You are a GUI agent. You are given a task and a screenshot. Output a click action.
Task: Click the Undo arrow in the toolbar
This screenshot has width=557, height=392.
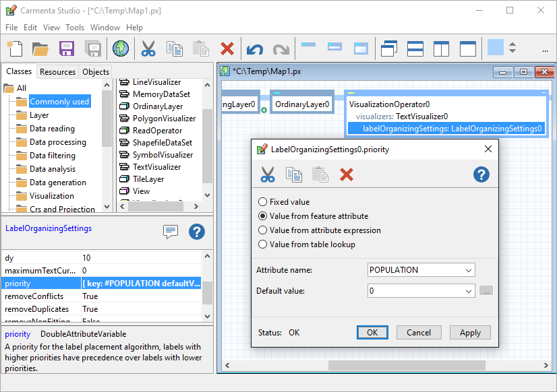coord(254,49)
